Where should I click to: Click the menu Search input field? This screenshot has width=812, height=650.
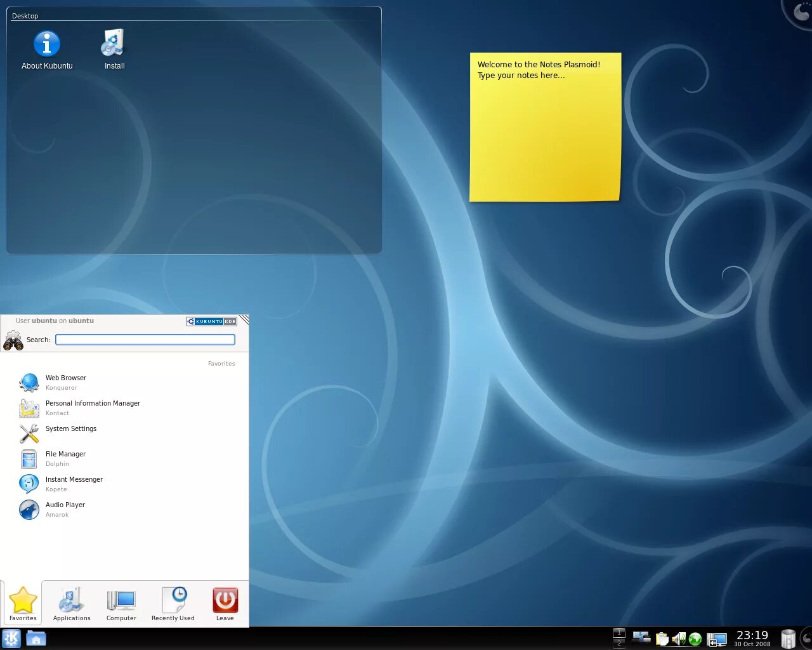[x=145, y=340]
